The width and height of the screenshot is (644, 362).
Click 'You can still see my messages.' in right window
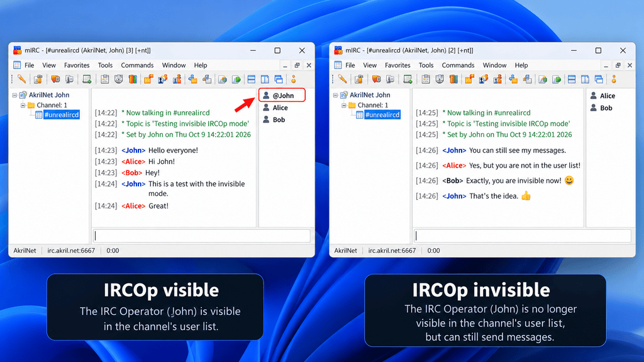click(518, 150)
